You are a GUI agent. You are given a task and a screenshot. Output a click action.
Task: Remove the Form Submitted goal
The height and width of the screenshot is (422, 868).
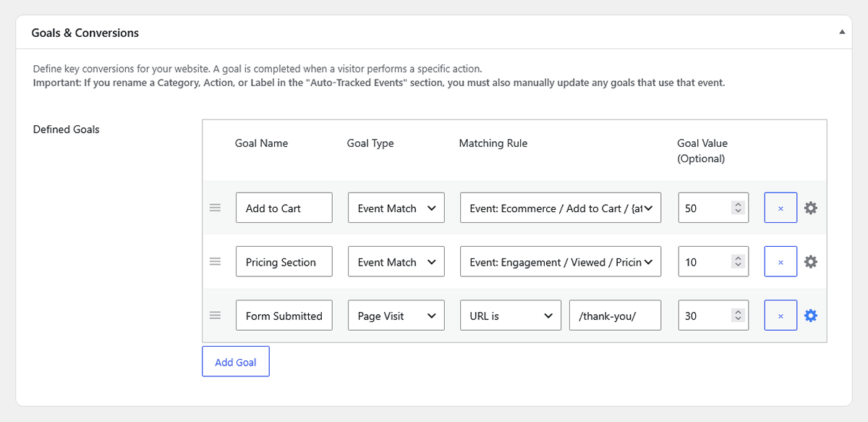click(x=780, y=316)
